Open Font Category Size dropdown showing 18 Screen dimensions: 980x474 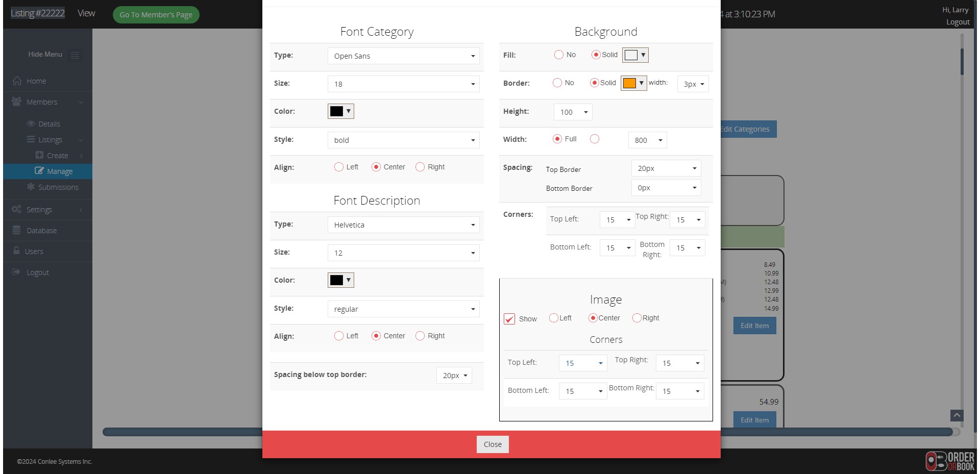403,84
